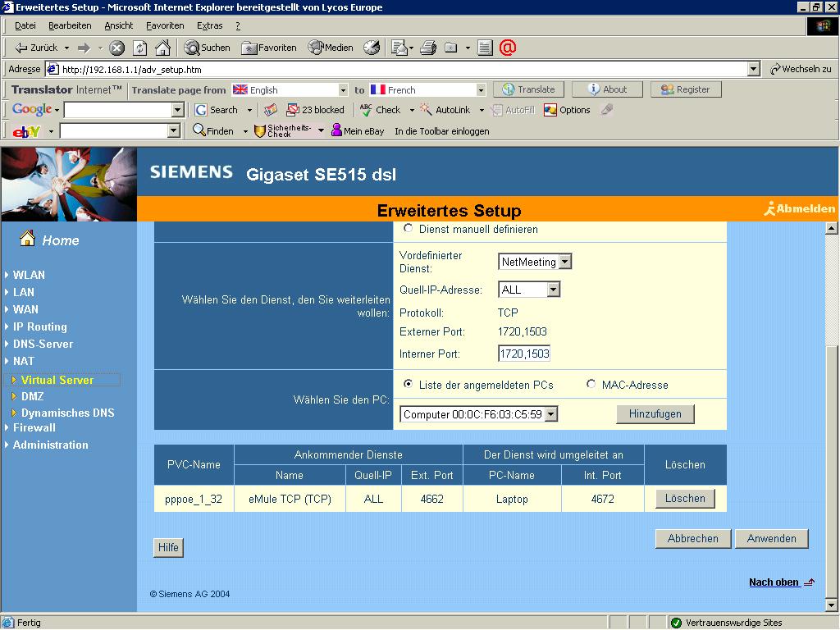This screenshot has width=840, height=630.
Task: Open the Favoriten menu in menu bar
Action: click(165, 25)
